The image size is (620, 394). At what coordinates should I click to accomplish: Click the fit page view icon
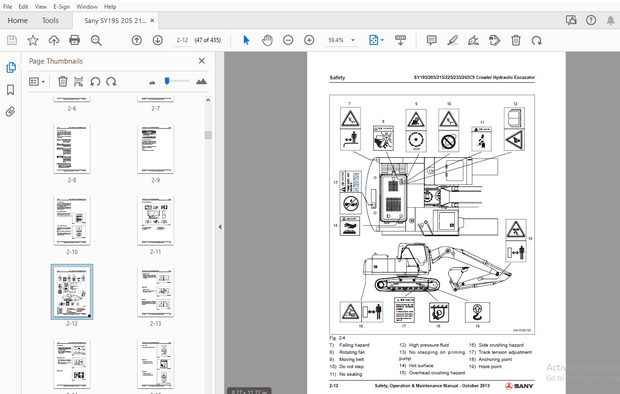point(373,40)
